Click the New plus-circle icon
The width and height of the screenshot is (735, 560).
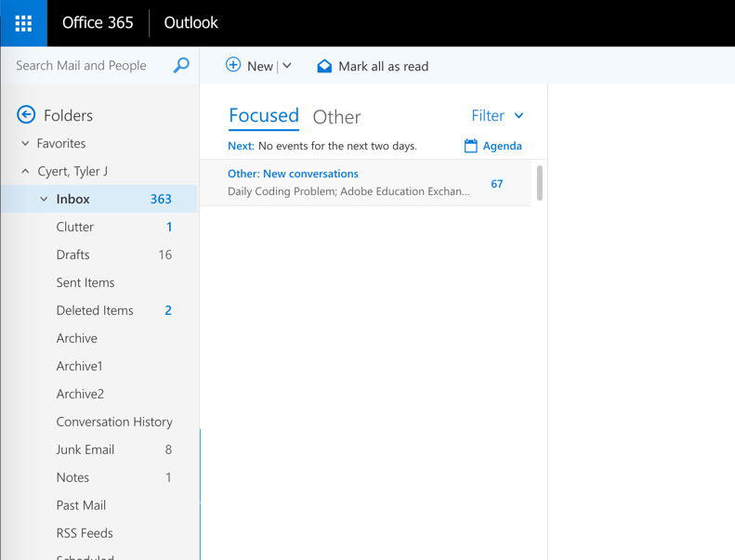(233, 65)
